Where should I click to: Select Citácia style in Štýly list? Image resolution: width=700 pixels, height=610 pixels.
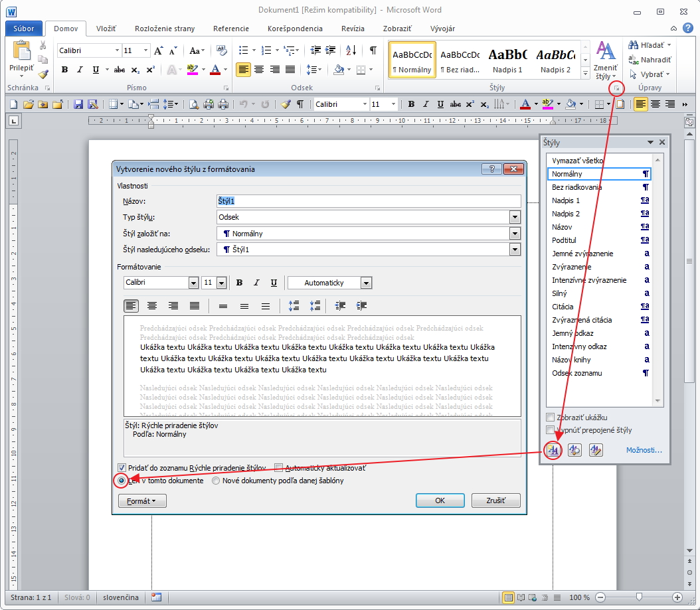click(600, 307)
